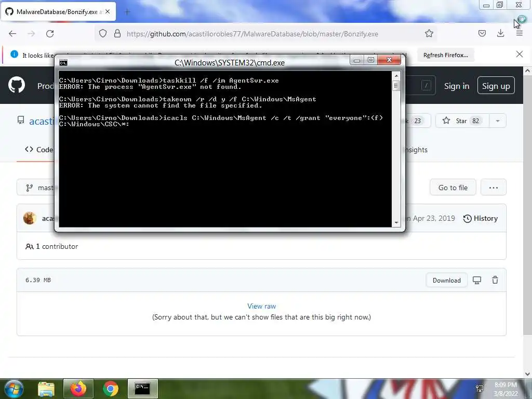Open the Windows Start button

click(x=14, y=389)
